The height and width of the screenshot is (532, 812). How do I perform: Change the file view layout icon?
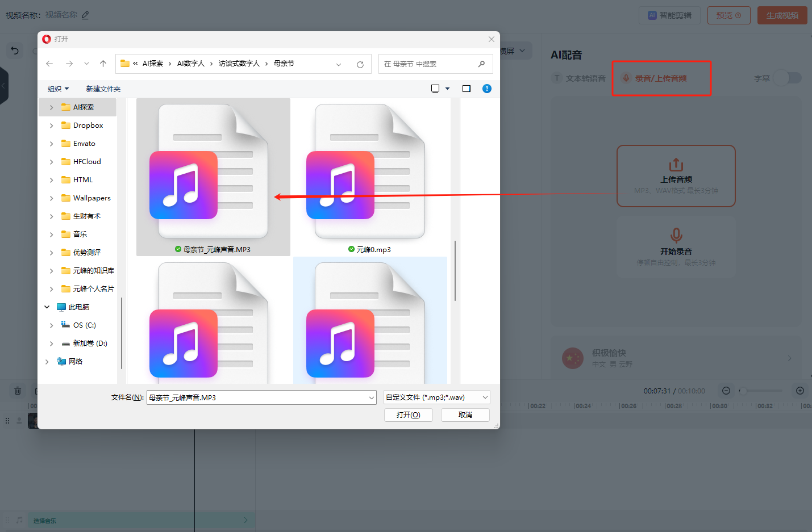coord(435,89)
